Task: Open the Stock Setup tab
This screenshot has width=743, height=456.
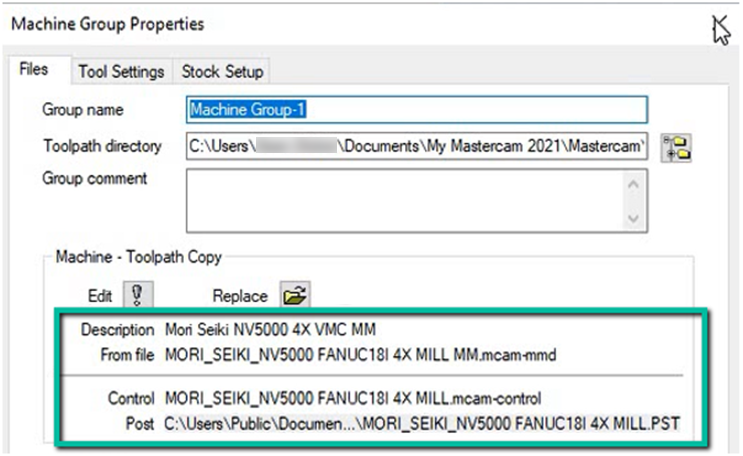Action: tap(222, 72)
